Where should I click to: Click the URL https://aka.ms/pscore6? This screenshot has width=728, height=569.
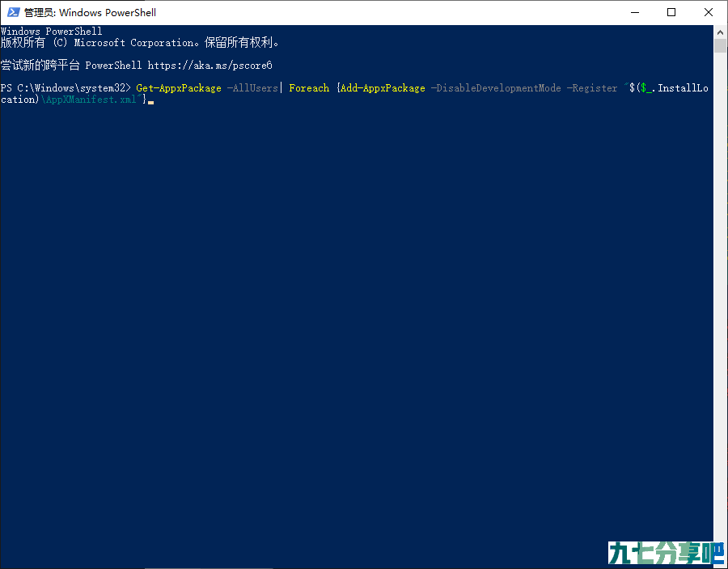click(x=210, y=66)
